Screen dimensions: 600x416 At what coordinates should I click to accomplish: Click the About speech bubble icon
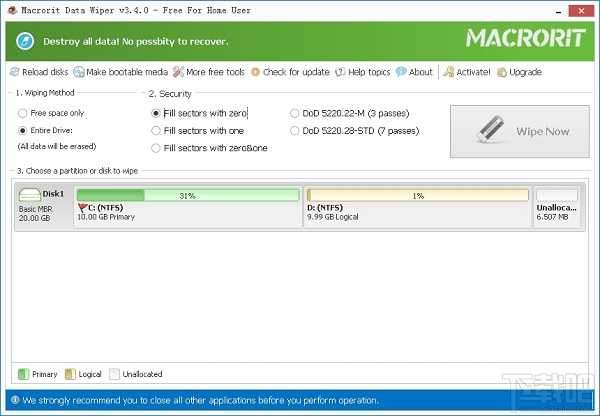pos(401,72)
